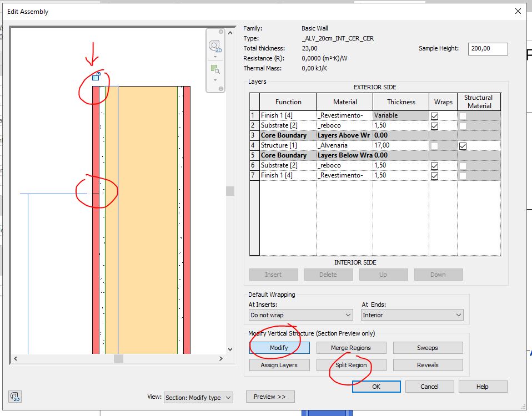Click the zoom region magnifier icon

215,69
